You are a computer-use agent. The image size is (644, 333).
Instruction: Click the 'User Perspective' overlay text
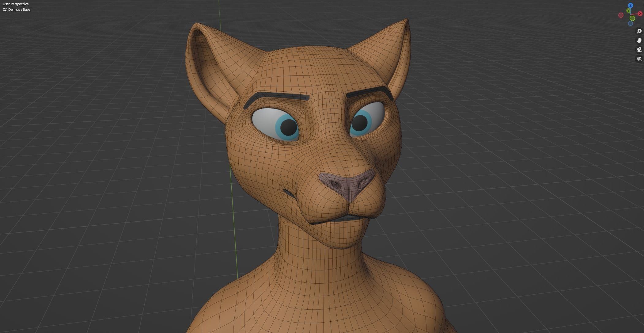[x=16, y=4]
